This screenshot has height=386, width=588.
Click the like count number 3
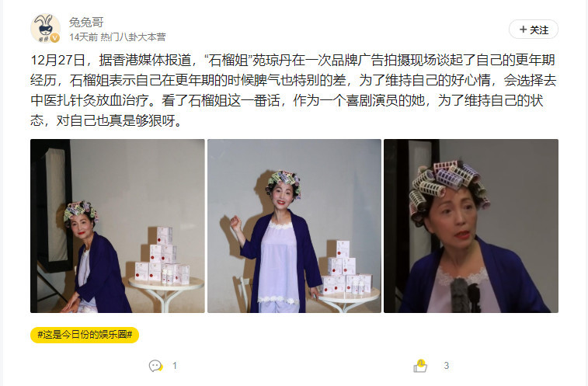click(447, 366)
